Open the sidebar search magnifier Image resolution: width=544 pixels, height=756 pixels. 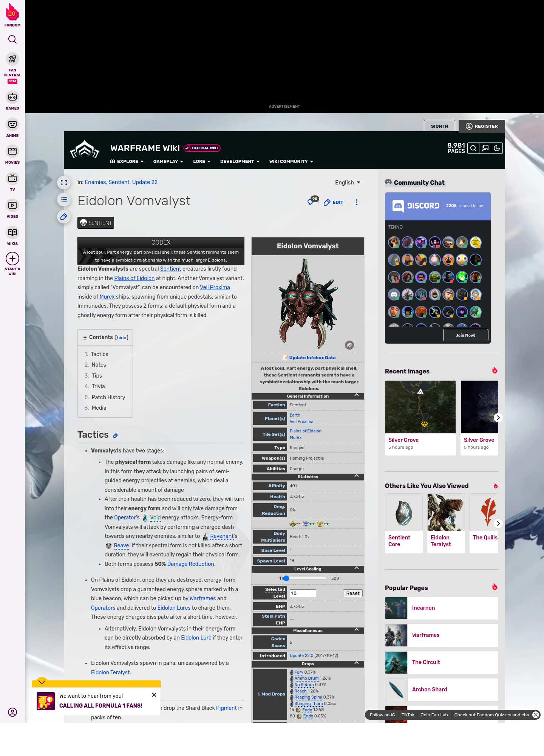(x=12, y=39)
